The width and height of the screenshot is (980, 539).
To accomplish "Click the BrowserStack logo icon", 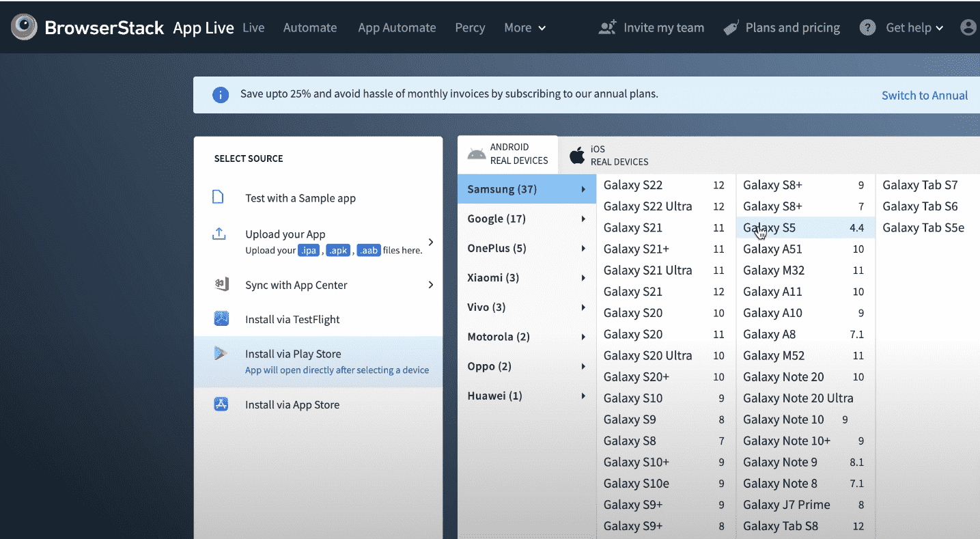I will click(24, 27).
